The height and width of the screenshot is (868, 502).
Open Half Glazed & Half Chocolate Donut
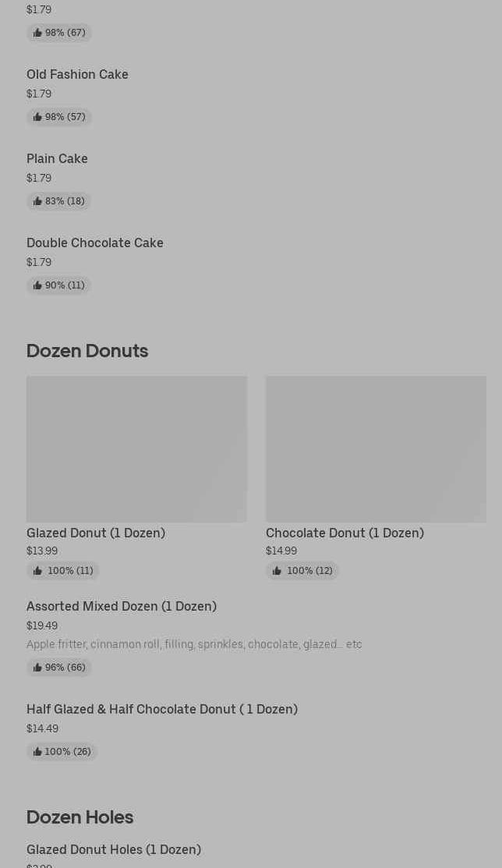162,709
